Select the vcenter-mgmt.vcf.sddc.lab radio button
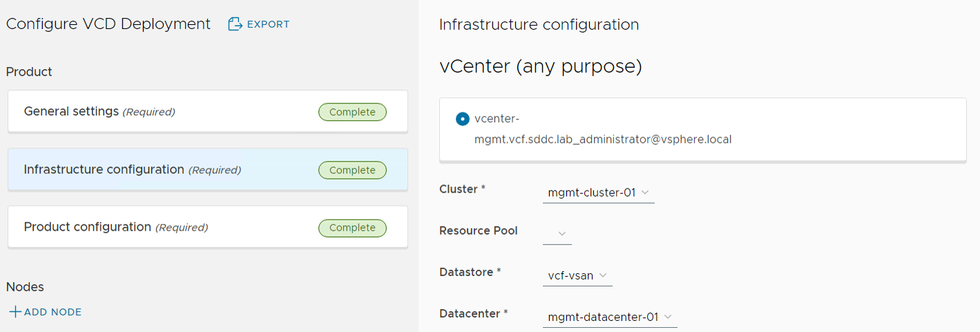The image size is (980, 332). tap(463, 119)
